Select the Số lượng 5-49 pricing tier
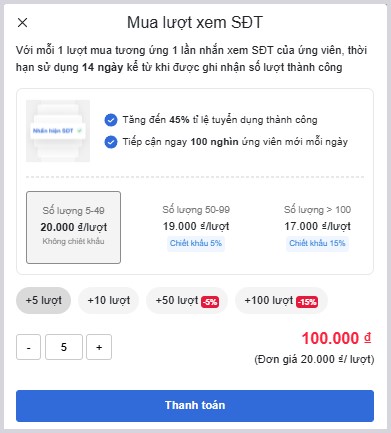391x433 pixels. click(x=73, y=227)
